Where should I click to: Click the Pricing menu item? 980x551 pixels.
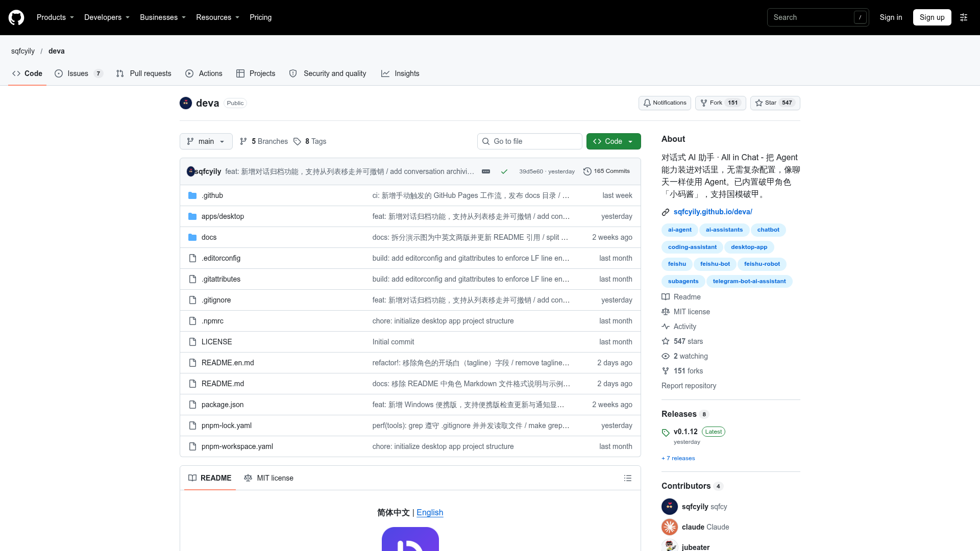[260, 17]
